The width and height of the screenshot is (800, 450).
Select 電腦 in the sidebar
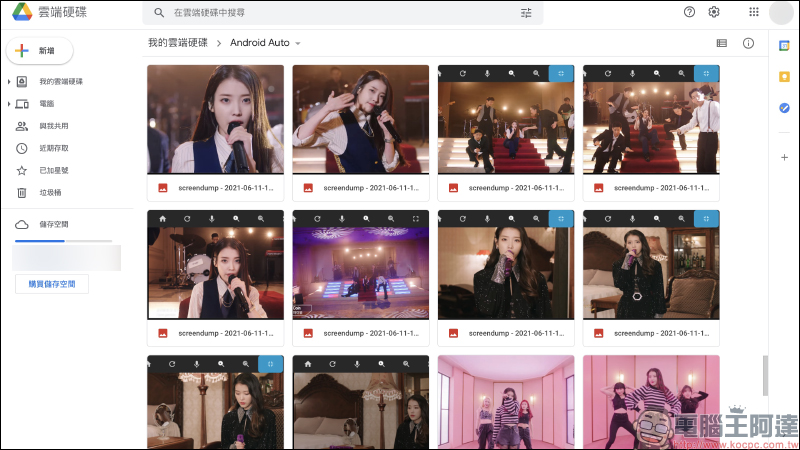(46, 104)
